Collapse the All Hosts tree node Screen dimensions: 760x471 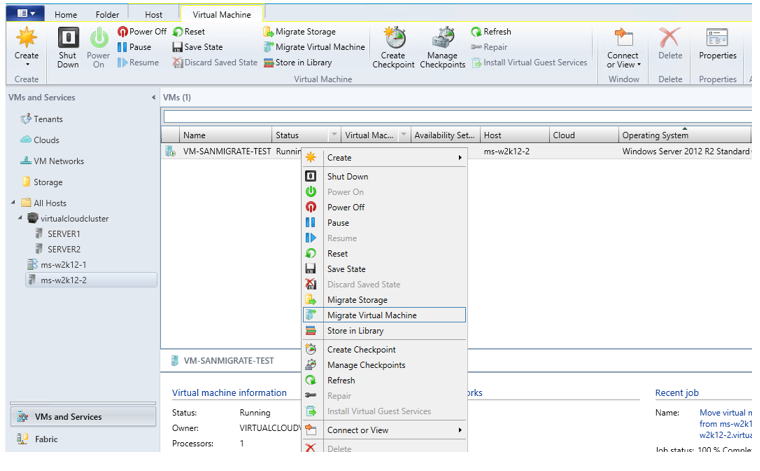pyautogui.click(x=14, y=203)
